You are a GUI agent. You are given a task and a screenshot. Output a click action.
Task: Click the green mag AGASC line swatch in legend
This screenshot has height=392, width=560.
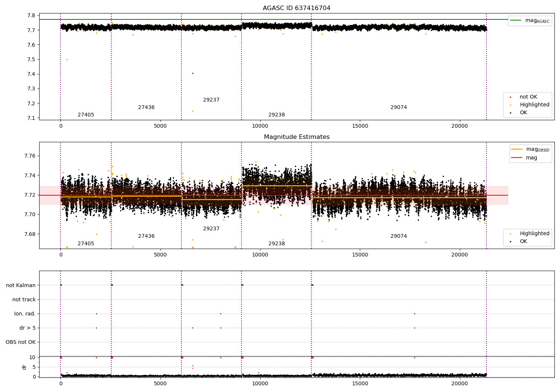[516, 21]
